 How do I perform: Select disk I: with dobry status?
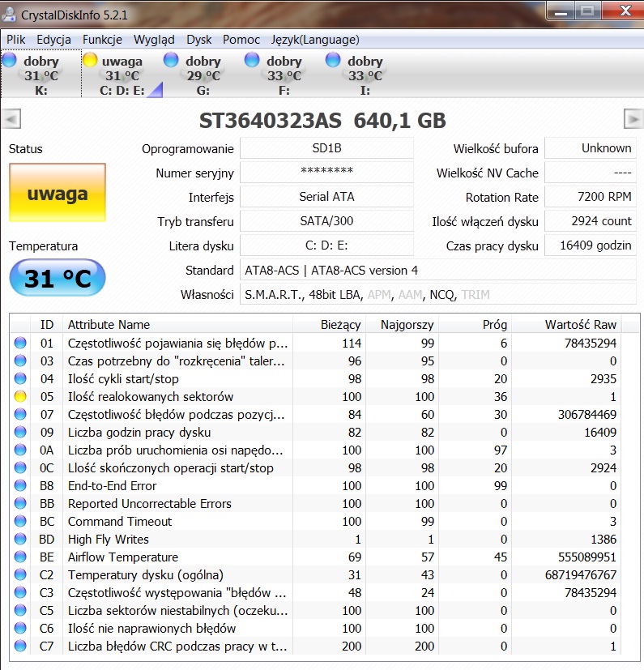[365, 74]
